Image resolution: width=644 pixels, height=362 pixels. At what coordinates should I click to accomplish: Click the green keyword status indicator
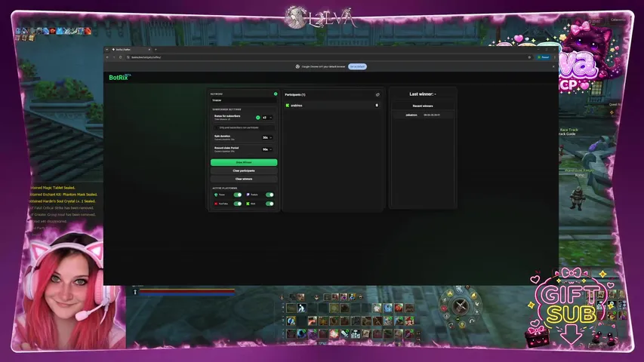point(276,94)
